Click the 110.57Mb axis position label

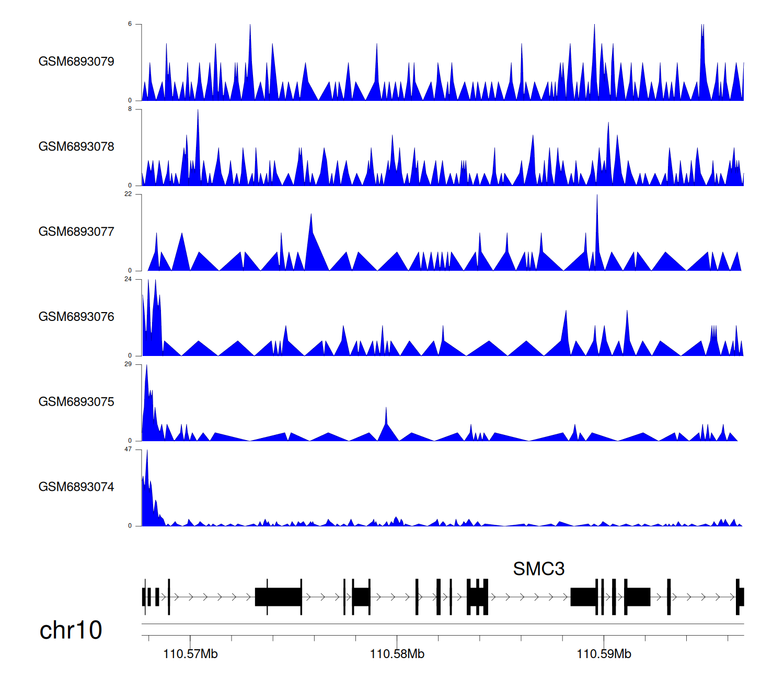tap(190, 654)
